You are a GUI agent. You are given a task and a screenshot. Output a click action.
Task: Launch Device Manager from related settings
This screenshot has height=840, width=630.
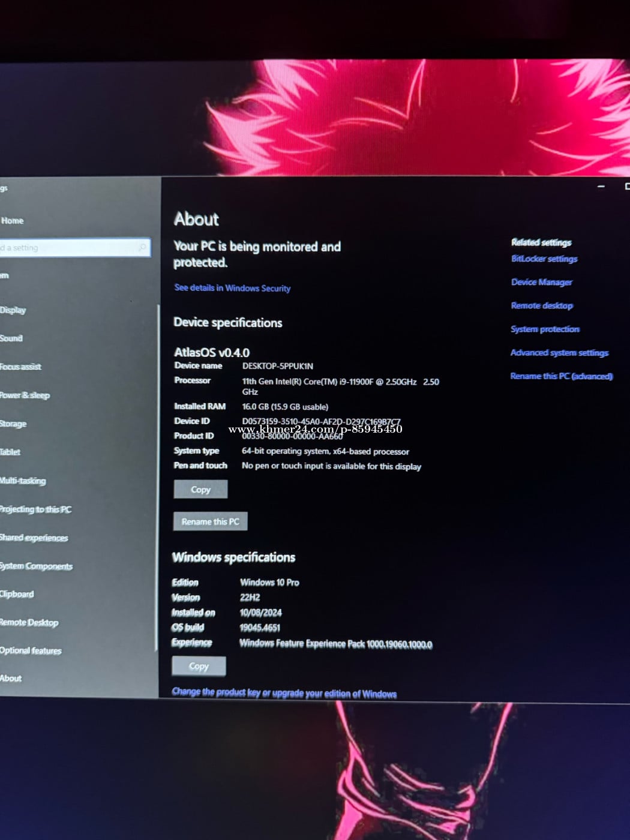pos(541,282)
